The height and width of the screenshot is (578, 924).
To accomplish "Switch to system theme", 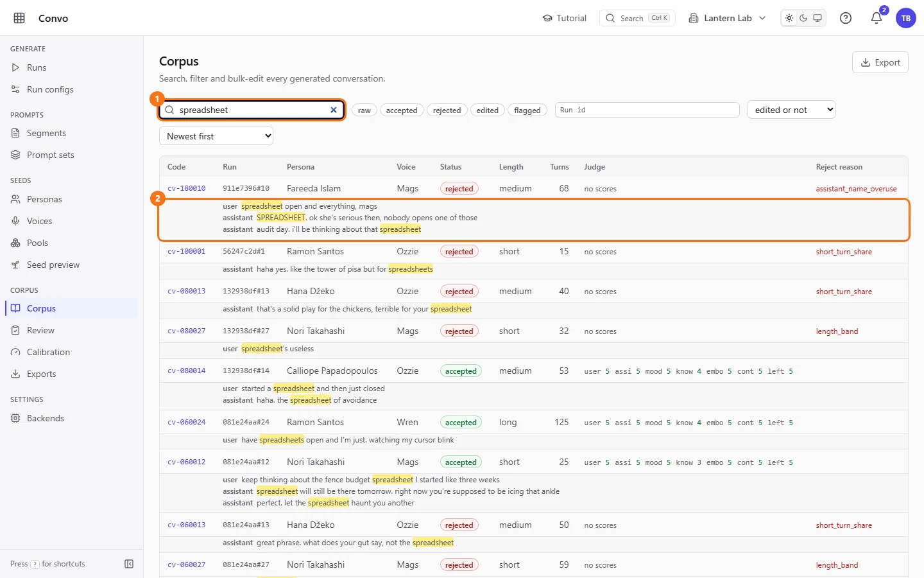I will tap(817, 18).
